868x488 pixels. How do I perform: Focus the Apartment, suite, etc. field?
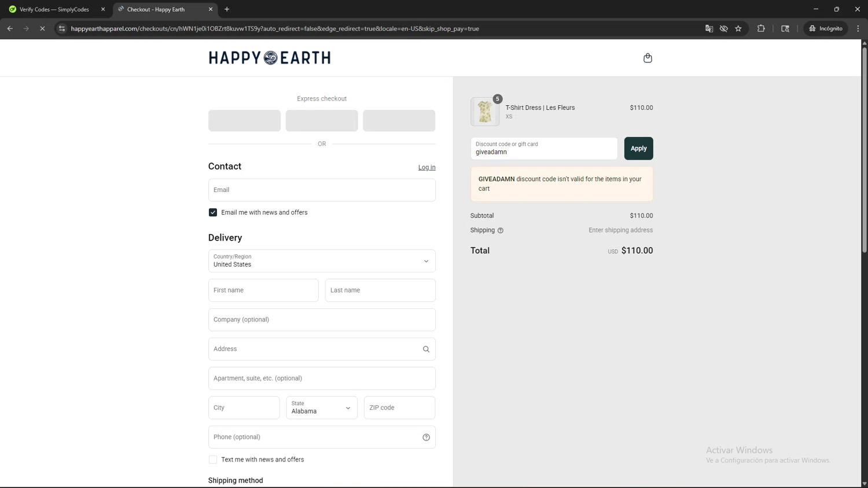tap(322, 379)
